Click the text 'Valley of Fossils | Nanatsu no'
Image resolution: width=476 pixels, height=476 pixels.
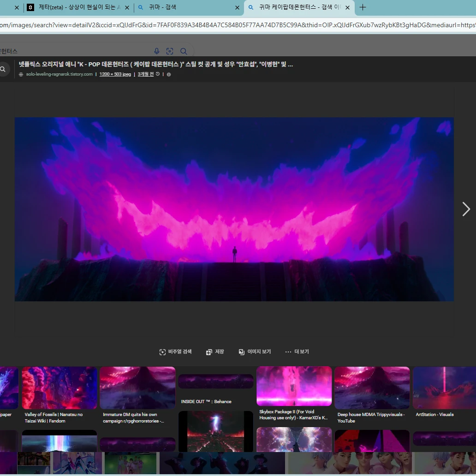click(x=54, y=414)
